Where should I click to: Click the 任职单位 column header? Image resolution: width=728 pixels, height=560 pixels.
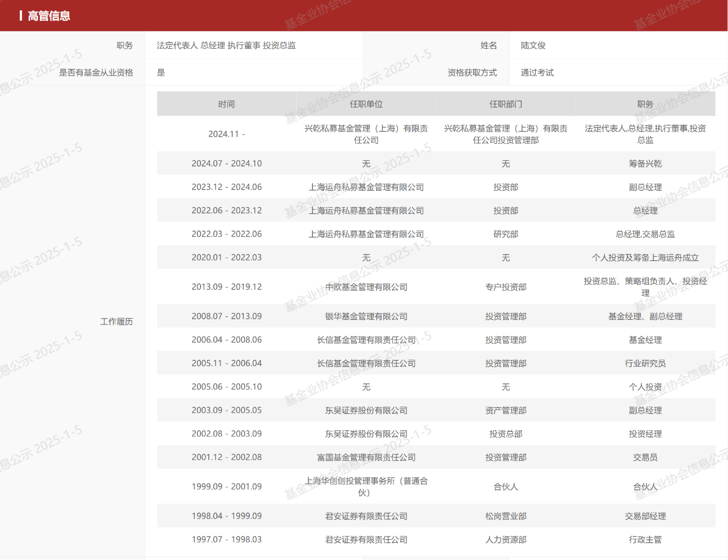point(366,104)
